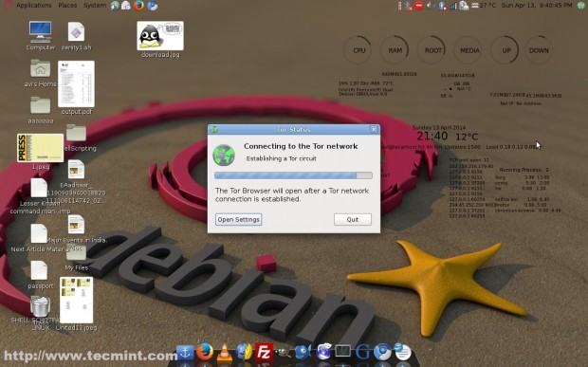
Task: Select the output.pdf file thumbnail
Action: tap(77, 88)
